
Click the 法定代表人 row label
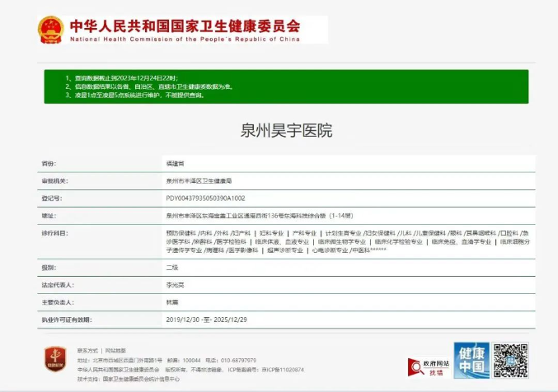(x=58, y=285)
